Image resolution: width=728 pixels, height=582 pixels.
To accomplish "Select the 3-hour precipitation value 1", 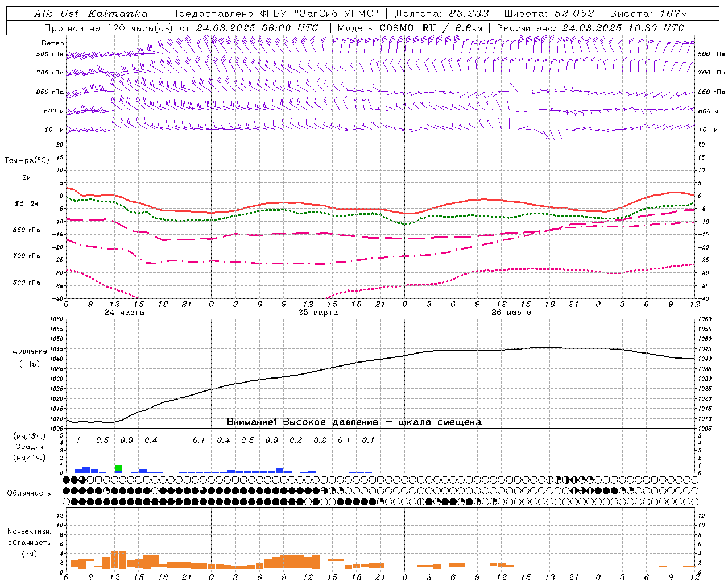I will click(x=78, y=440).
